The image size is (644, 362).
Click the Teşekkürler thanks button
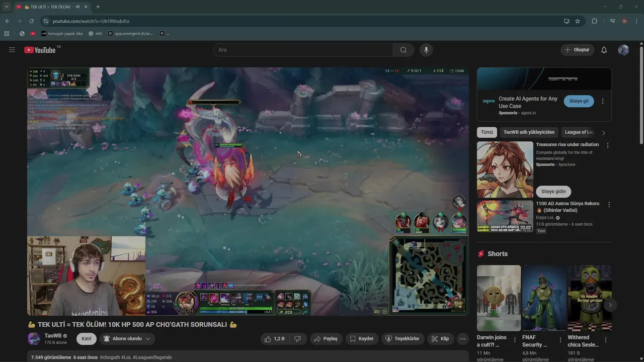tap(403, 339)
